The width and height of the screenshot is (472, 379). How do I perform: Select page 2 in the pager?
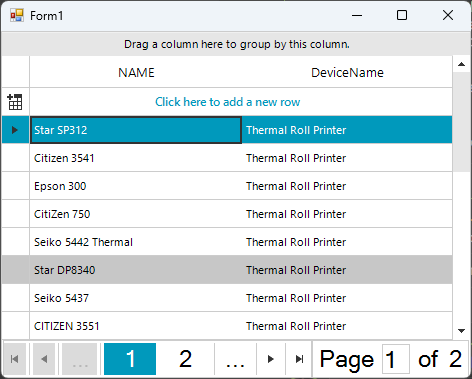[x=185, y=359]
